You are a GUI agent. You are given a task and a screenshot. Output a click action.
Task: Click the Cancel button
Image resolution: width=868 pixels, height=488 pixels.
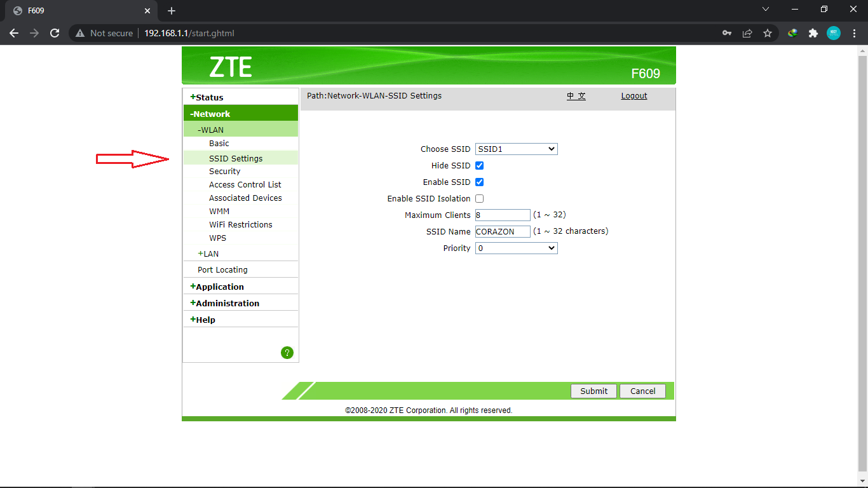[x=642, y=391]
